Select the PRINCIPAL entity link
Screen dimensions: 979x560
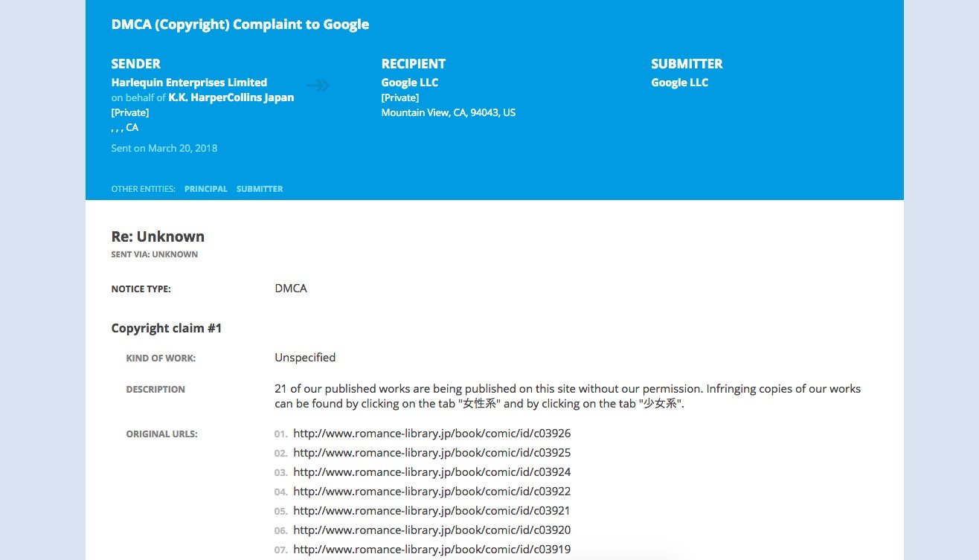coord(206,189)
